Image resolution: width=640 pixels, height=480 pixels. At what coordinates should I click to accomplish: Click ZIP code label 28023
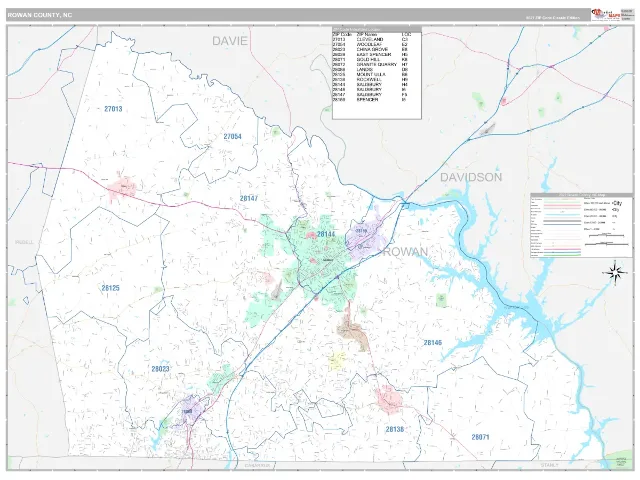[160, 369]
